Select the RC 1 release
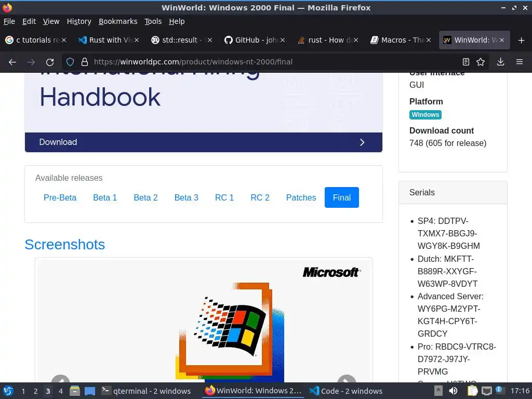Viewport: 532px width, 399px height. [224, 197]
